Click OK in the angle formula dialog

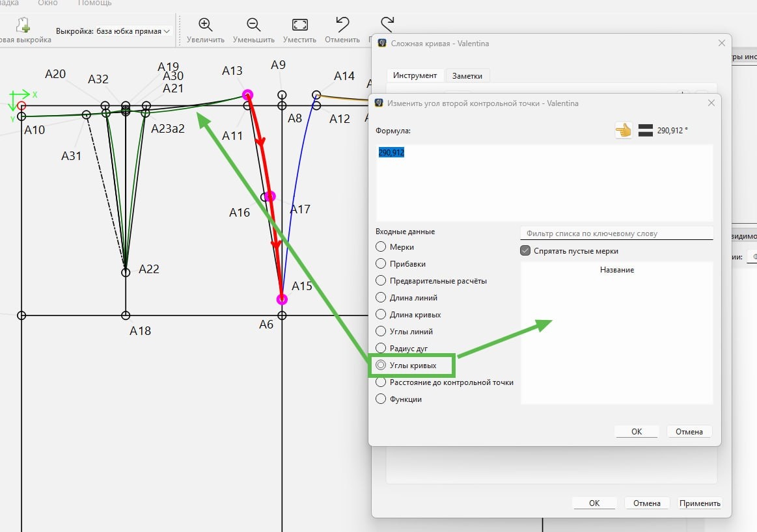[637, 431]
